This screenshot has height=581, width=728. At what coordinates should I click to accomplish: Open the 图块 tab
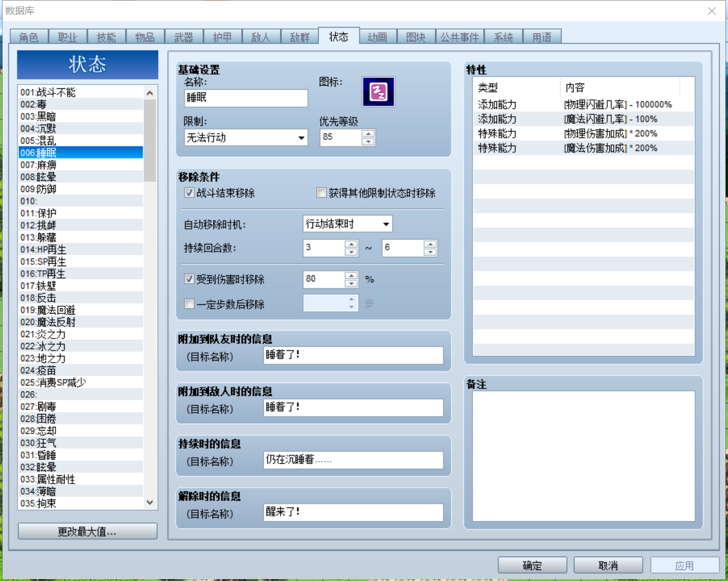point(416,37)
